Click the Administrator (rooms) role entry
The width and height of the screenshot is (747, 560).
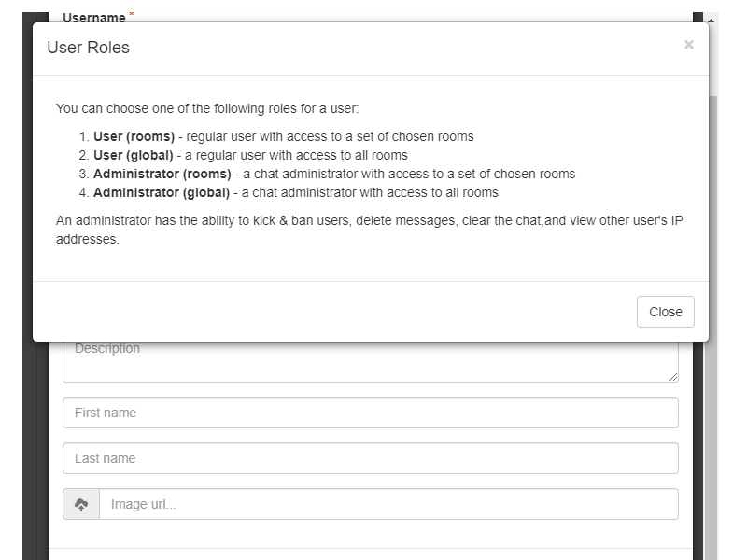coord(333,174)
